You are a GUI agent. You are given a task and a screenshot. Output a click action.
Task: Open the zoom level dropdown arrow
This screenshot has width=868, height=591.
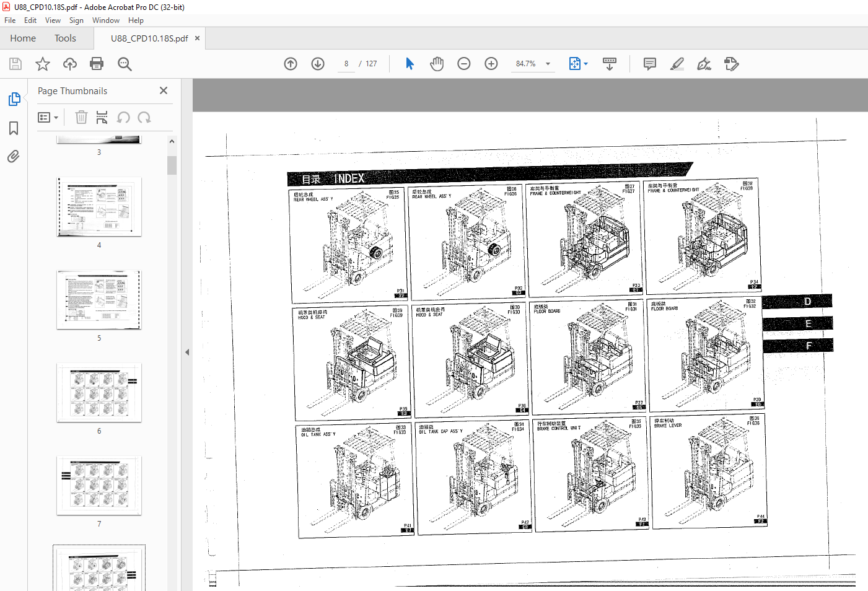548,64
